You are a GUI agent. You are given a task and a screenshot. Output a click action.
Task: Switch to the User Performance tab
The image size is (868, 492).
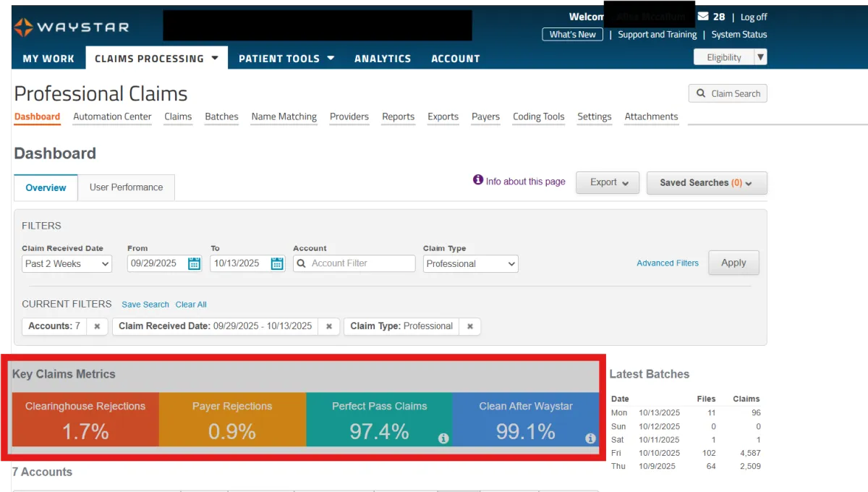pos(126,187)
